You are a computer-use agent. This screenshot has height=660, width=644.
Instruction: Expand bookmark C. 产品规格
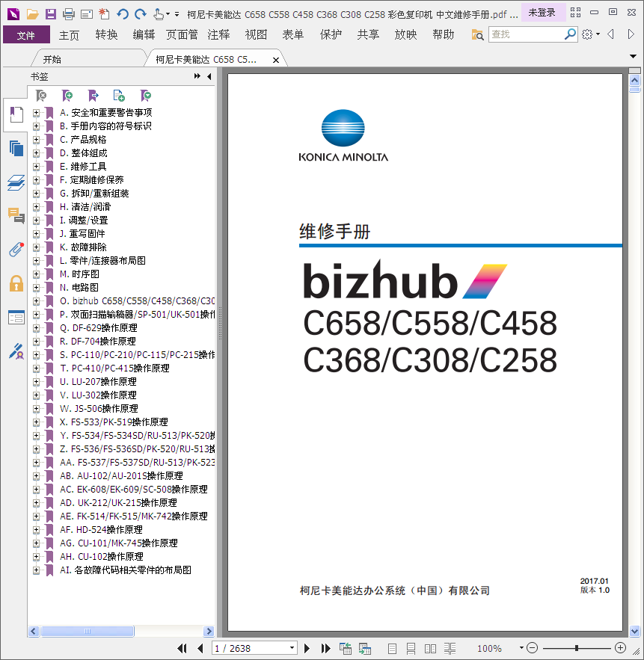coord(36,140)
